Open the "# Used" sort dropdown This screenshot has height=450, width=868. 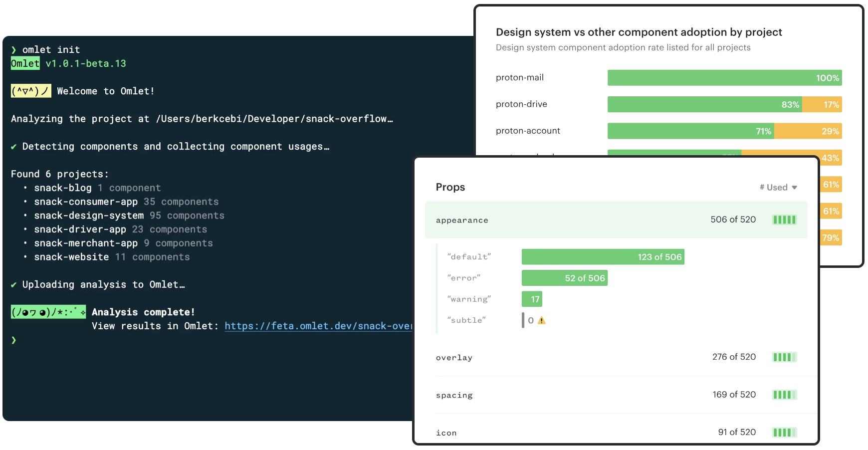tap(778, 188)
